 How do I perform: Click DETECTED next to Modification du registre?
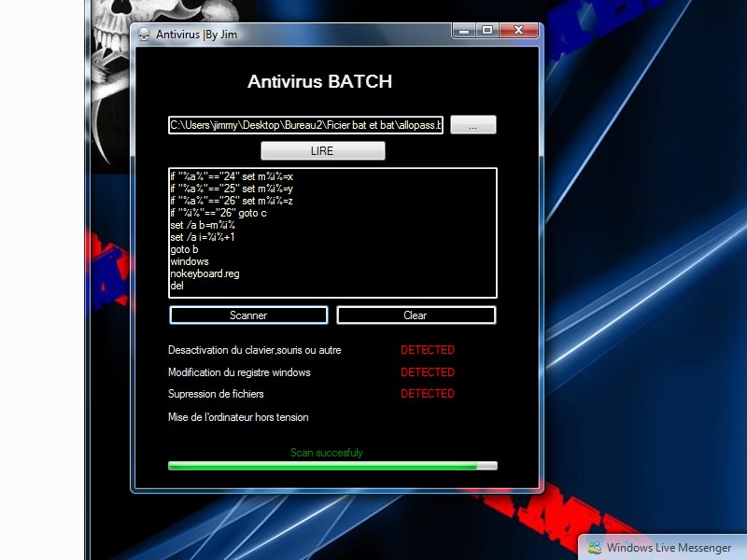[x=428, y=372]
